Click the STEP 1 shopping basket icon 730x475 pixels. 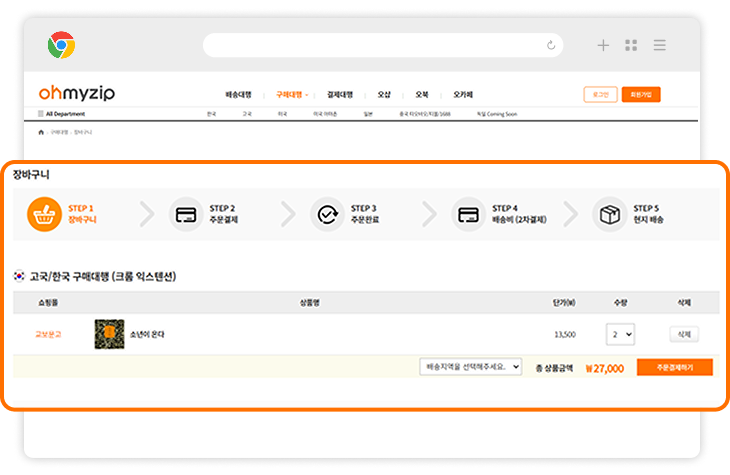(x=44, y=214)
